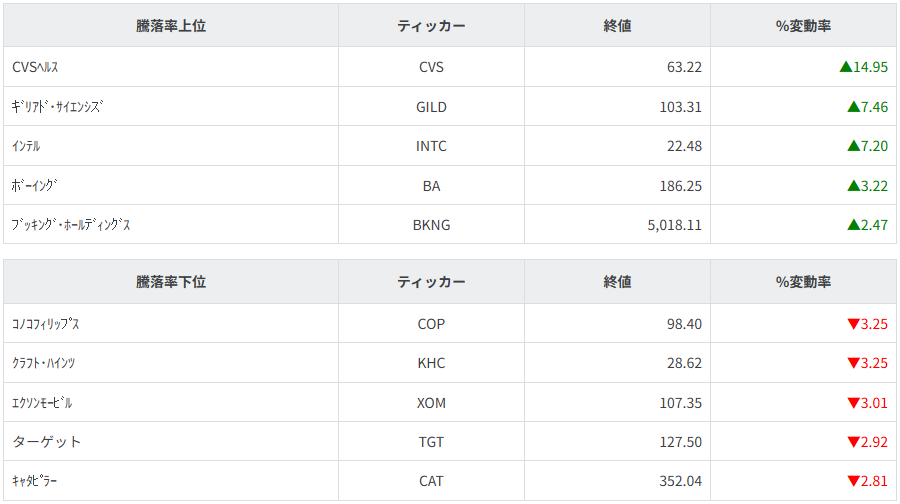Click the 騰落率下位 column header
Screen dimensions: 900x504
(171, 282)
